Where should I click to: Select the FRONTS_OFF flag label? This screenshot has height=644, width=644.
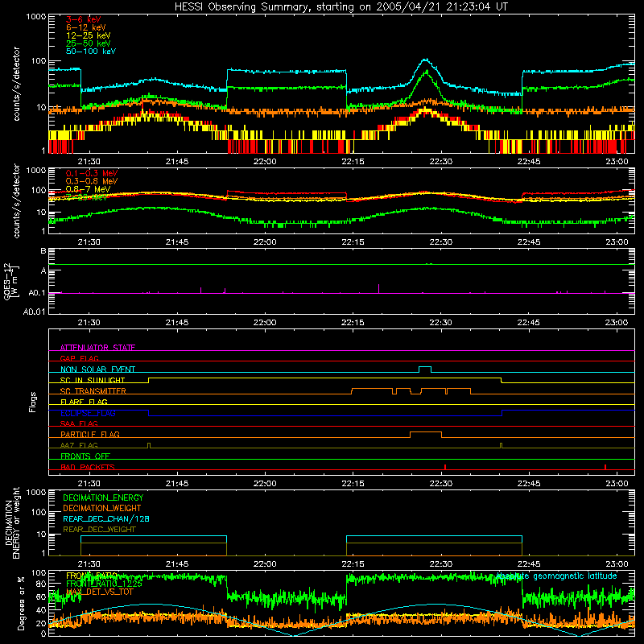coord(85,456)
